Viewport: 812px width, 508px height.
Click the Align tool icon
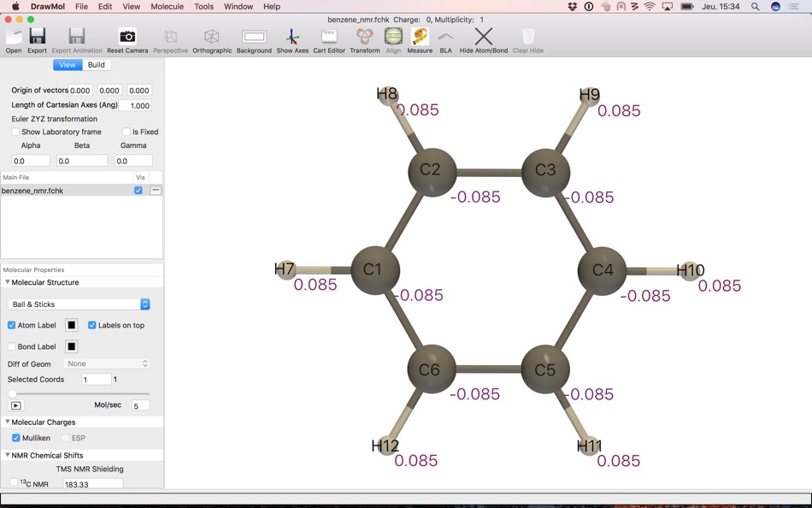(x=393, y=37)
